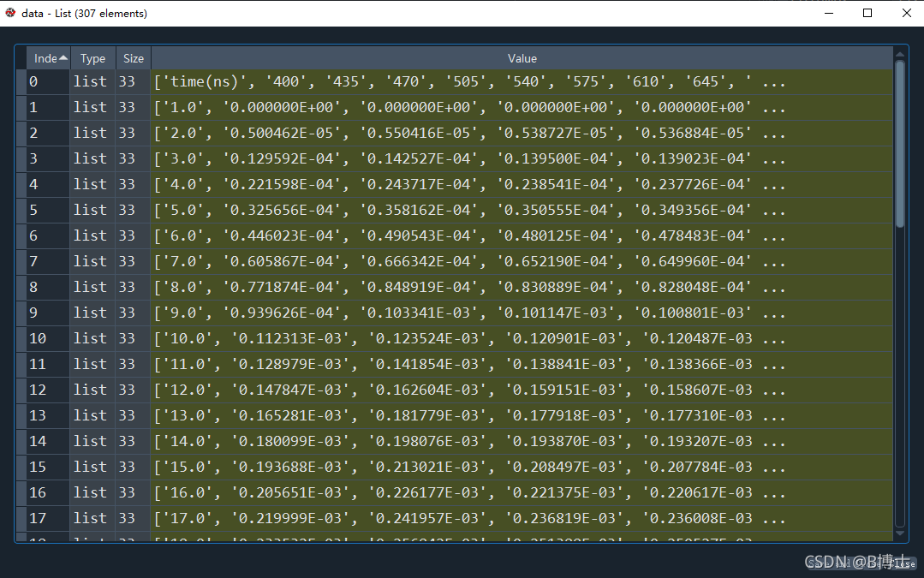Select the value cell starting with '10.0'

522,339
